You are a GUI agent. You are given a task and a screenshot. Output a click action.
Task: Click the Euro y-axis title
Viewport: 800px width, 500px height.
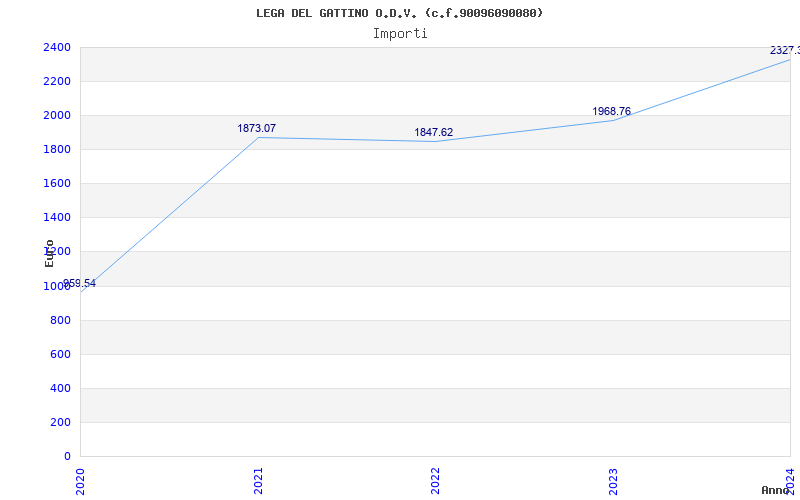tap(49, 254)
